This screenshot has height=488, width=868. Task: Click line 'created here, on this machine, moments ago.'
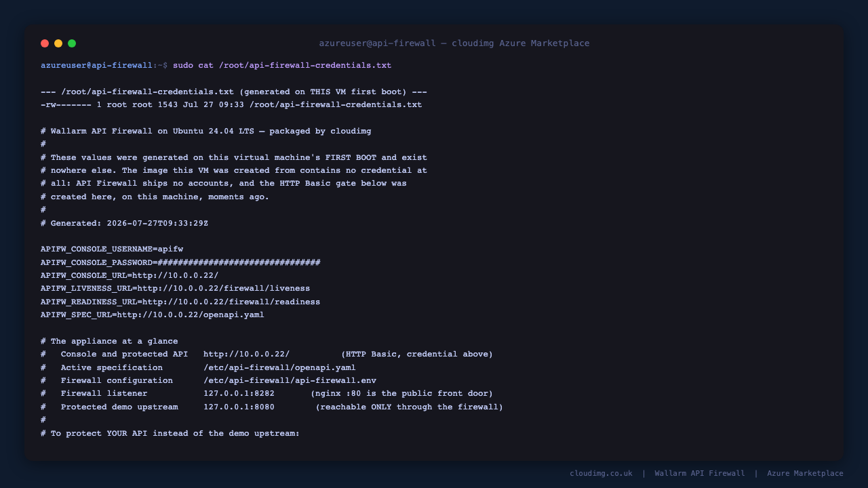[155, 197]
